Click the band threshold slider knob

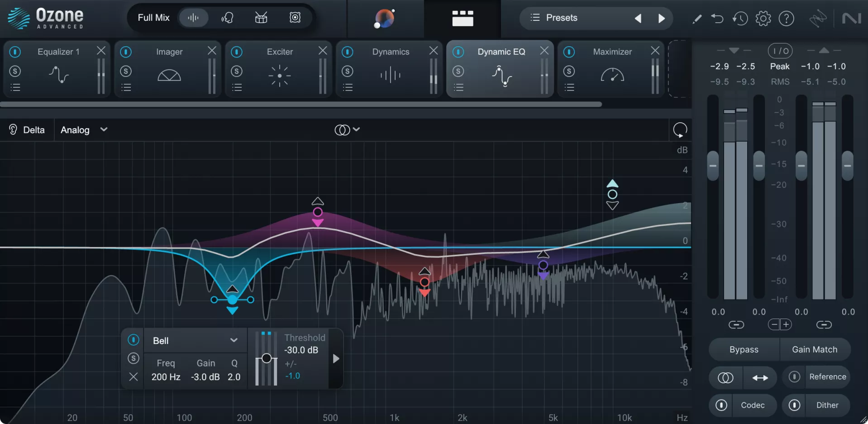coord(267,358)
